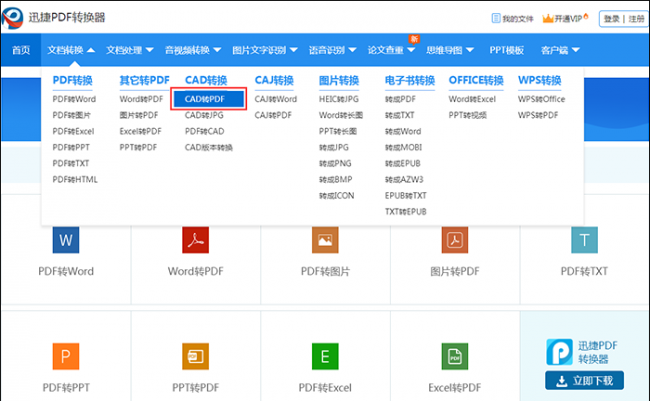This screenshot has height=401, width=650.
Task: Select PPT转视频 menu entry
Action: [468, 115]
